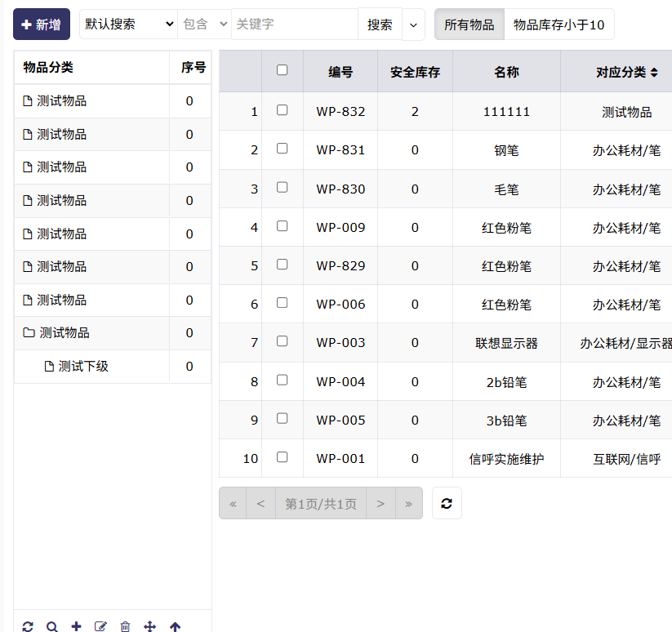Click the magnifier icon under the category panel
This screenshot has height=632, width=672.
[x=52, y=626]
